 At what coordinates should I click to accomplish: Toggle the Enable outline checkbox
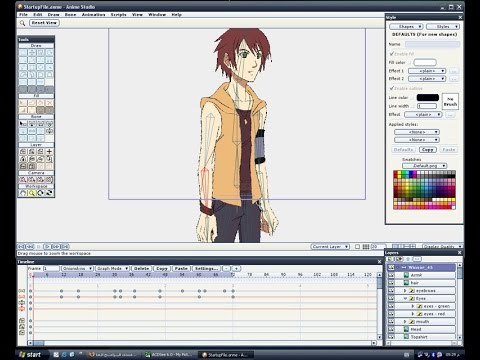391,88
